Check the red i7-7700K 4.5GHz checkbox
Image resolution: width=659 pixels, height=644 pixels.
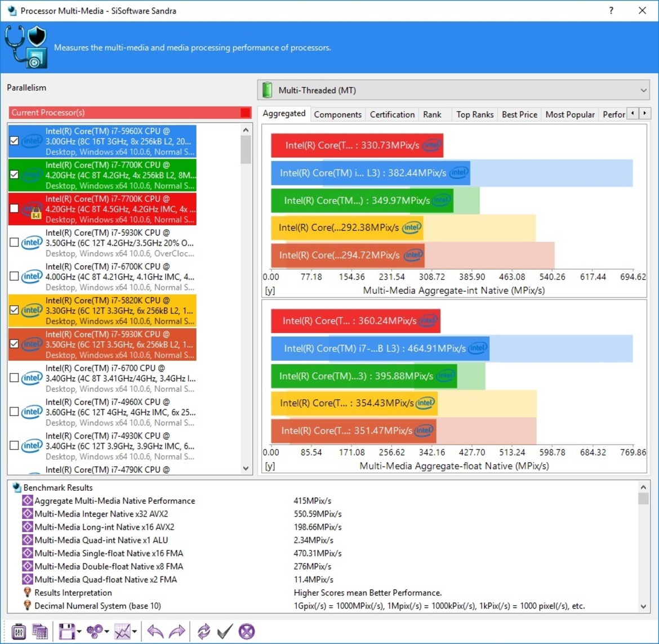[x=14, y=208]
